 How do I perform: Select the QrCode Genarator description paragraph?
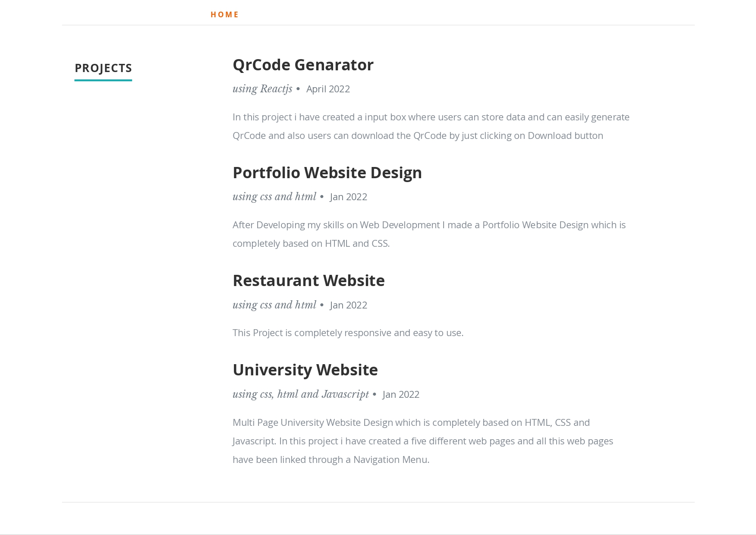431,126
